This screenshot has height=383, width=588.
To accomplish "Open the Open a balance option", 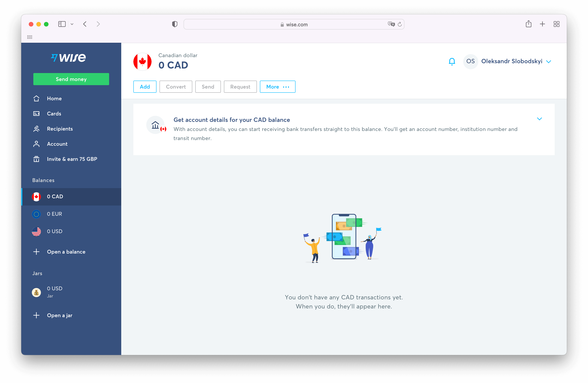I will point(66,252).
